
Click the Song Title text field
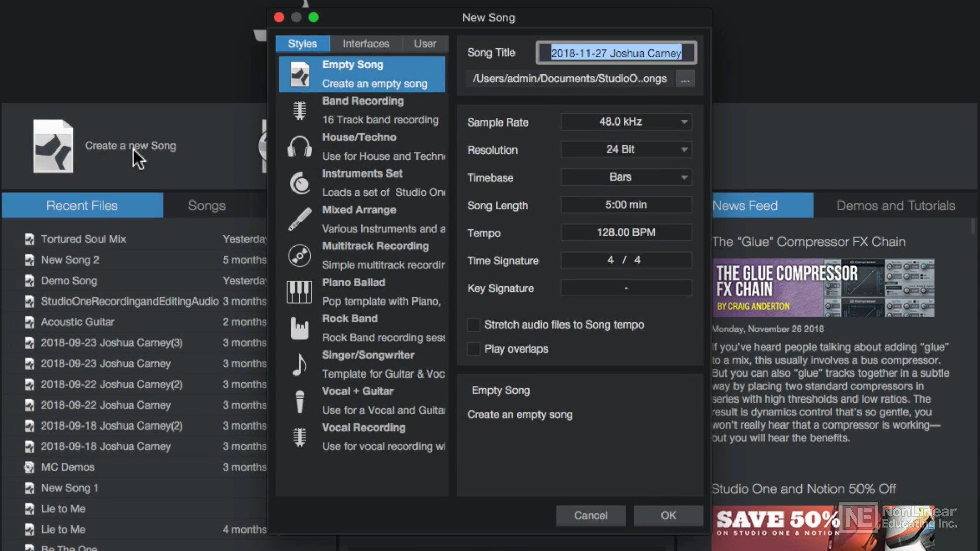coord(617,53)
